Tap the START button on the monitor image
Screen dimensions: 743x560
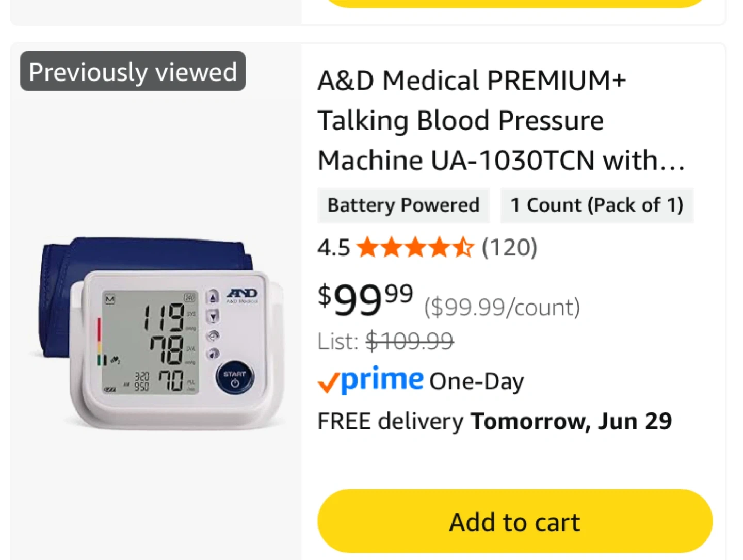coord(235,378)
